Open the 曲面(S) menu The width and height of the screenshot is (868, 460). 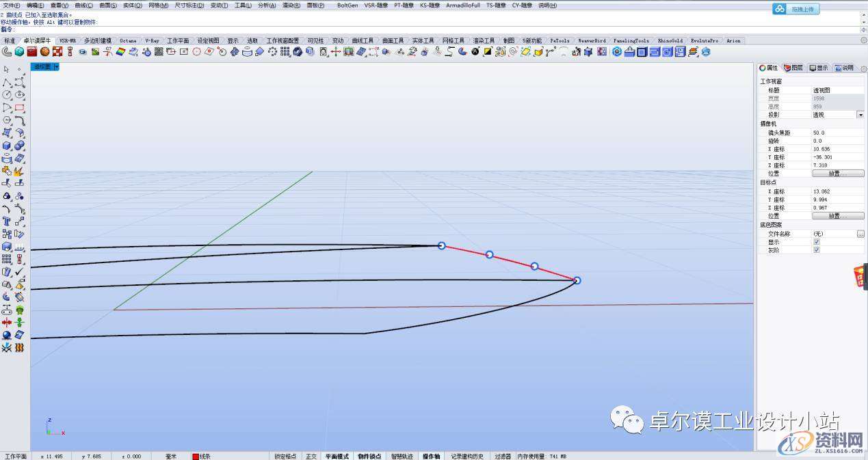[107, 5]
